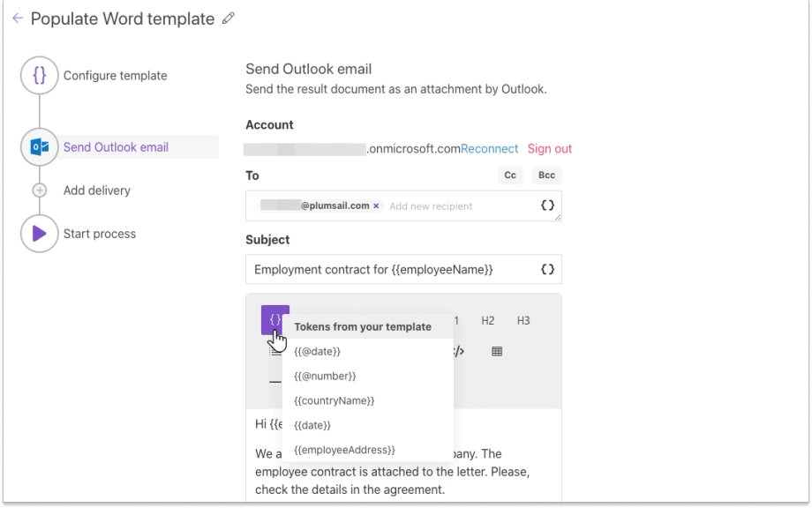Viewport: 812px width, 508px height.
Task: Add a Bcc field
Action: (x=546, y=176)
